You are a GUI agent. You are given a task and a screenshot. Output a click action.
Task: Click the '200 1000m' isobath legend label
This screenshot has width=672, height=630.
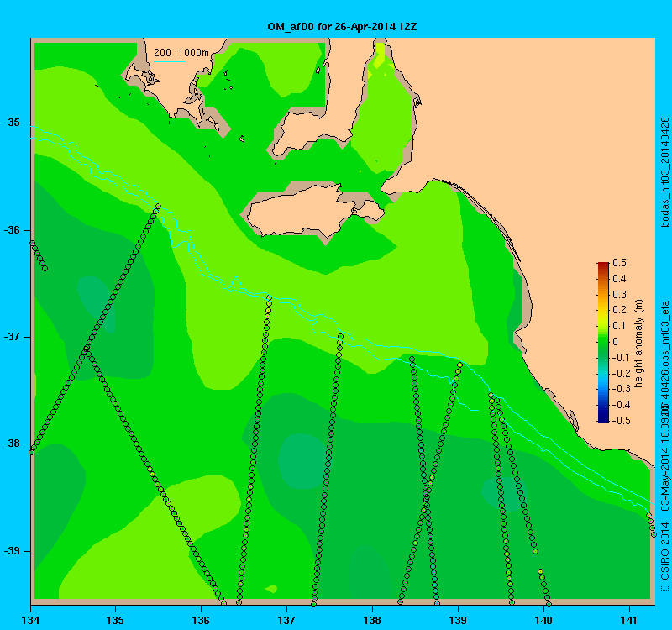[181, 53]
